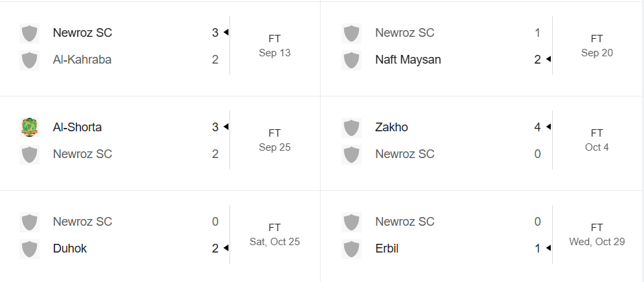This screenshot has height=282, width=644.
Task: Click winner arrow beside Duhok's score
Action: (x=226, y=249)
